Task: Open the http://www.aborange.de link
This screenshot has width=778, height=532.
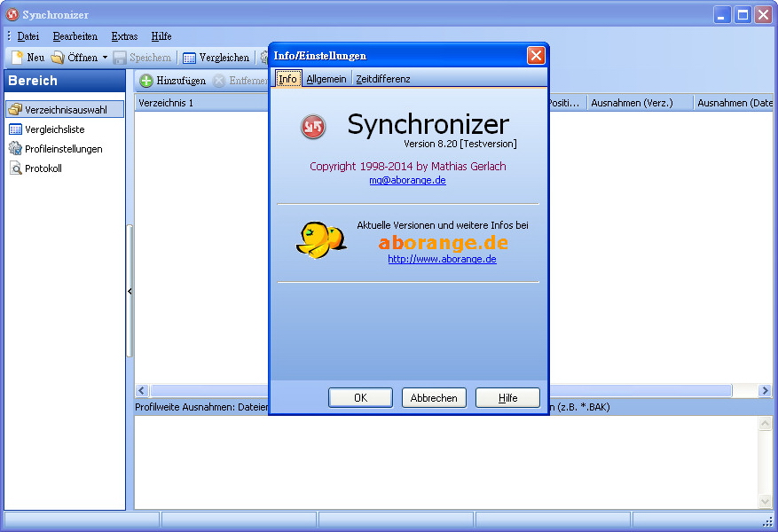Action: coord(442,259)
